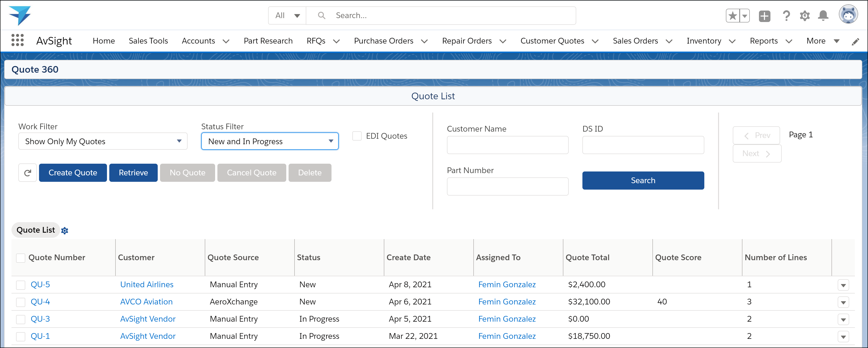The image size is (868, 348).
Task: Check the QU-5 row checkbox
Action: tap(21, 285)
